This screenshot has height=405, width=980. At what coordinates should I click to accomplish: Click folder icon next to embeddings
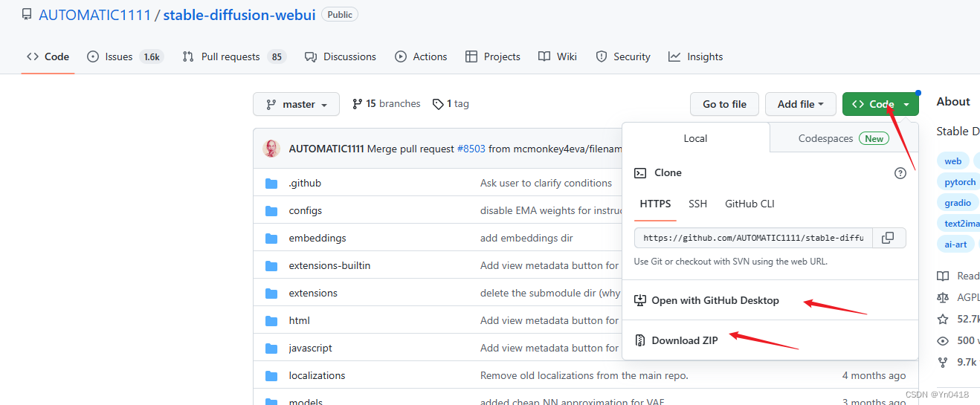[x=271, y=238]
